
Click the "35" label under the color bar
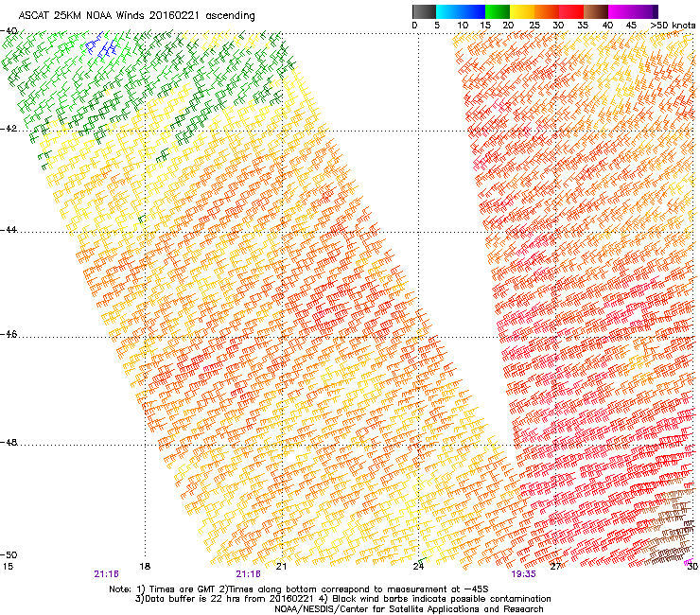point(583,26)
